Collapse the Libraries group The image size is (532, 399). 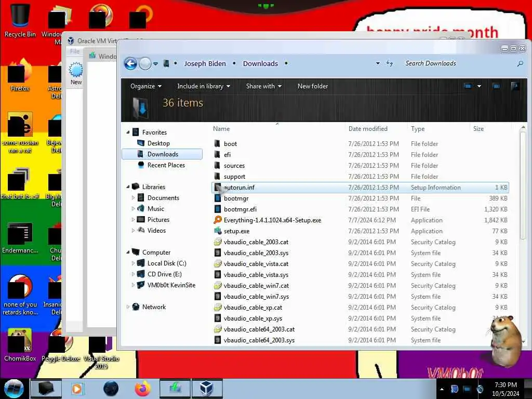click(128, 187)
